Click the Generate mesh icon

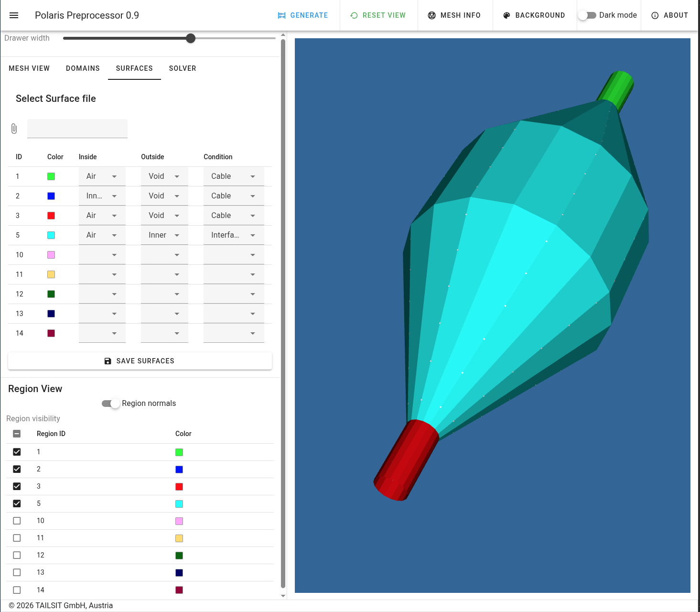click(x=281, y=15)
